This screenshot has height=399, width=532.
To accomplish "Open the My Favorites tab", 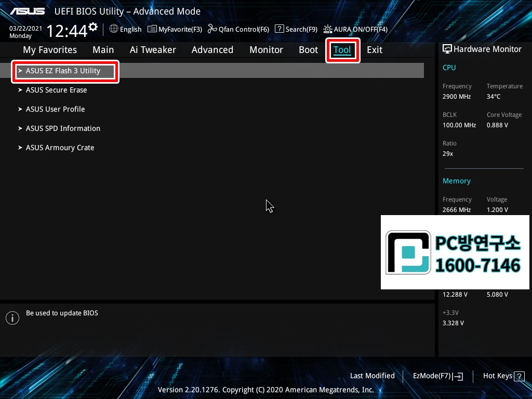I will click(x=50, y=50).
